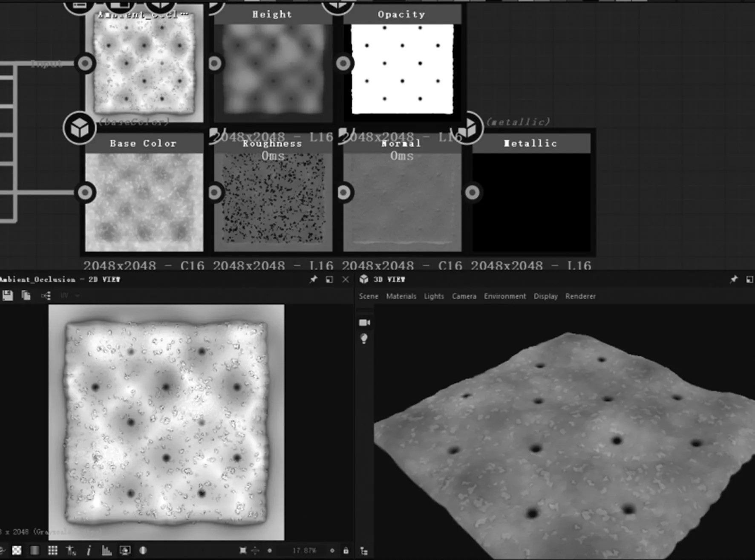Viewport: 755px width, 560px height.
Task: Click the center/pan crosshair icon
Action: point(255,550)
